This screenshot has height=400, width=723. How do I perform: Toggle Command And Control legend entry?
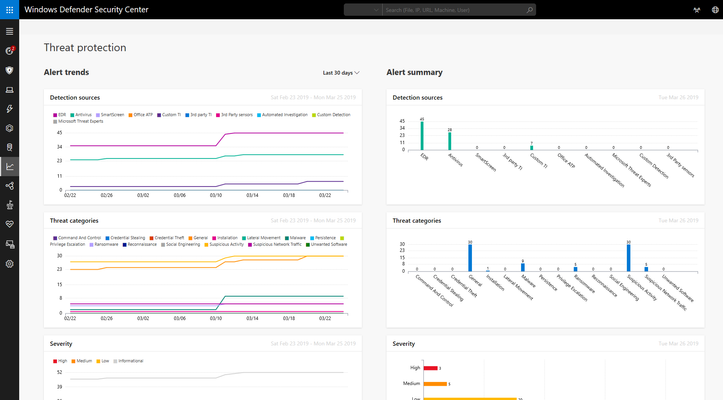tap(77, 238)
